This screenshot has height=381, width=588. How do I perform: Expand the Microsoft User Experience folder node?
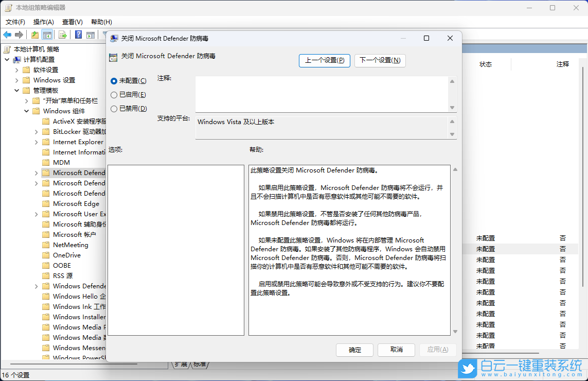click(x=35, y=214)
